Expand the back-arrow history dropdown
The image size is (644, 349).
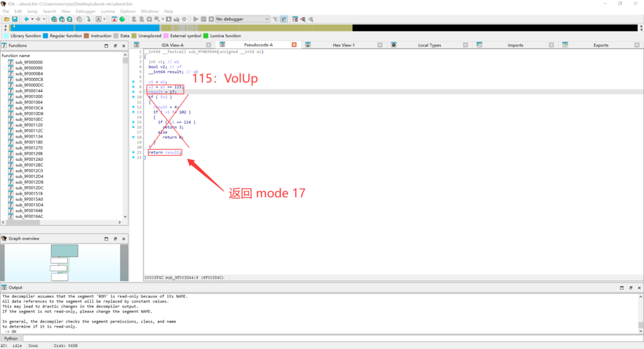point(32,19)
